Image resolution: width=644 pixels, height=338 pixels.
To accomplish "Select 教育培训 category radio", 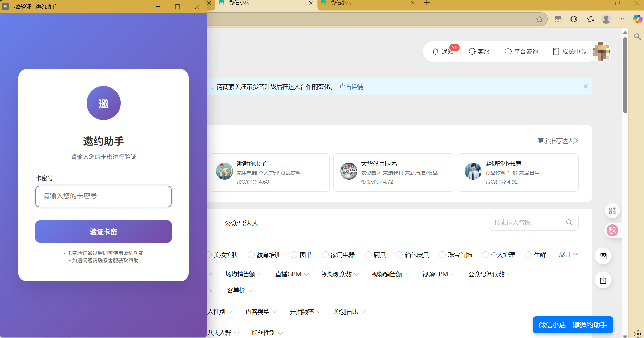I will (251, 255).
